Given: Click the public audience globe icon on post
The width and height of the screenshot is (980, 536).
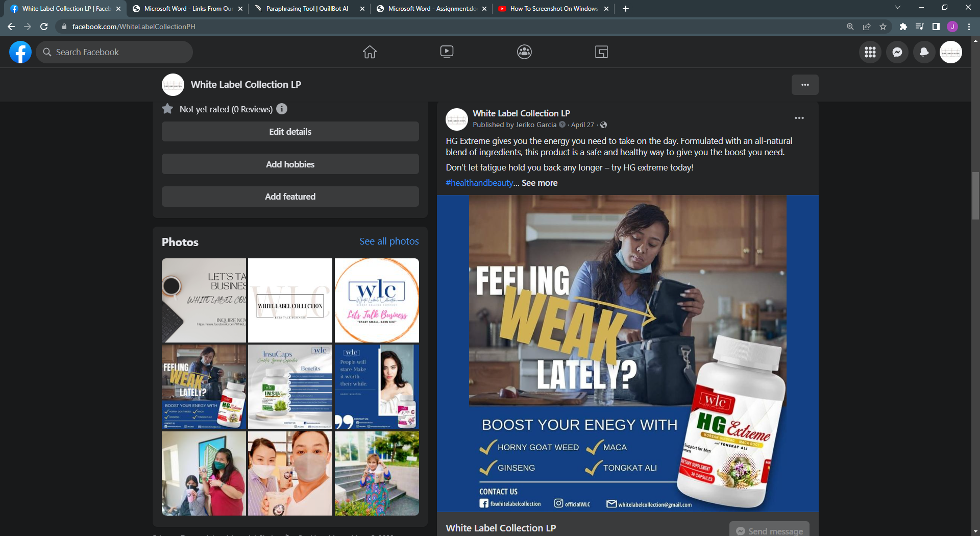Looking at the screenshot, I should pyautogui.click(x=603, y=125).
